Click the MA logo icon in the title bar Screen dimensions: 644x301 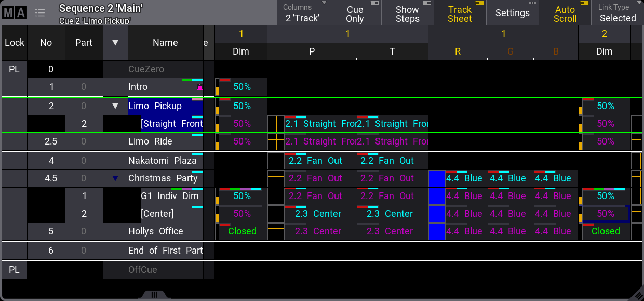click(x=16, y=12)
